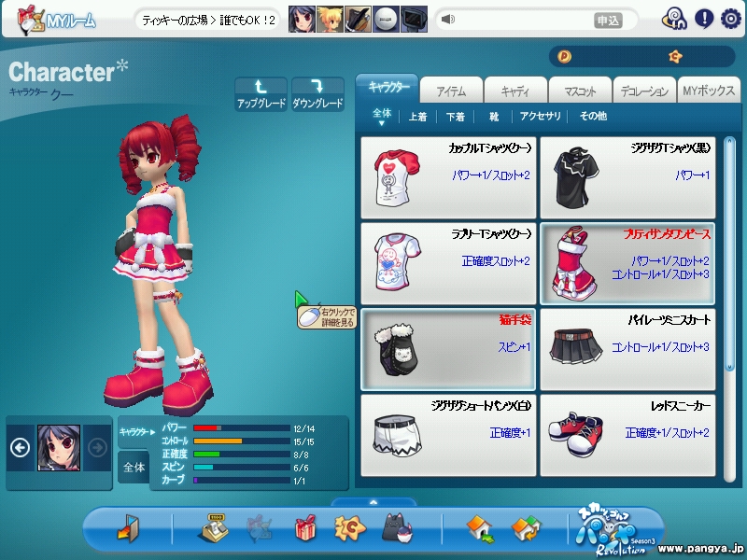Screen dimensions: 747x560
Task: Click the item list scrollbar
Action: [729, 254]
